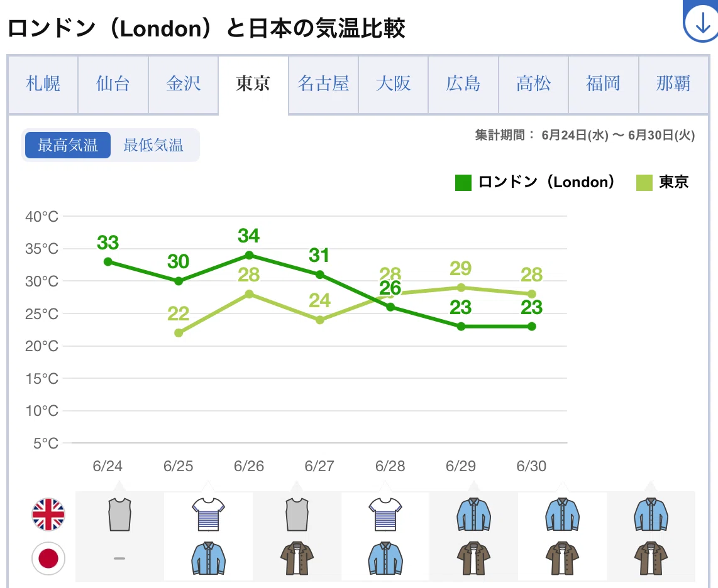718x588 pixels.
Task: Click Tokyo's blue denim shirt icon for 6/25
Action: point(208,558)
